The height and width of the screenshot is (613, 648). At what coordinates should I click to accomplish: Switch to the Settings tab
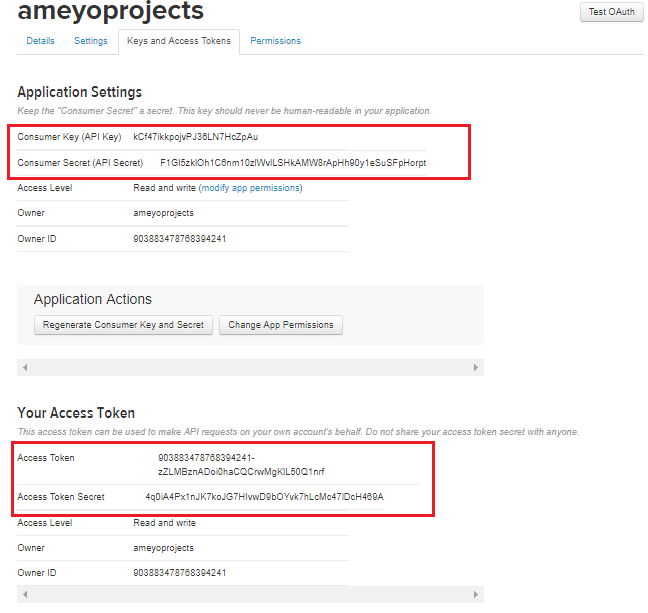coord(91,41)
